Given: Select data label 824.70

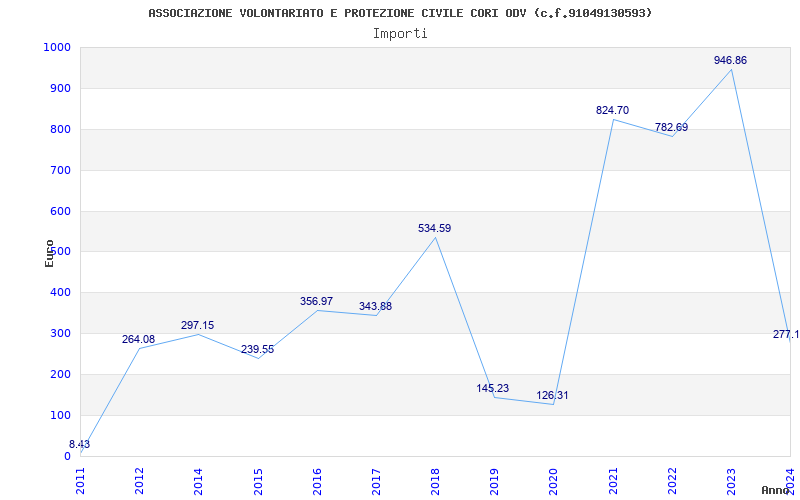Looking at the screenshot, I should coord(613,110).
